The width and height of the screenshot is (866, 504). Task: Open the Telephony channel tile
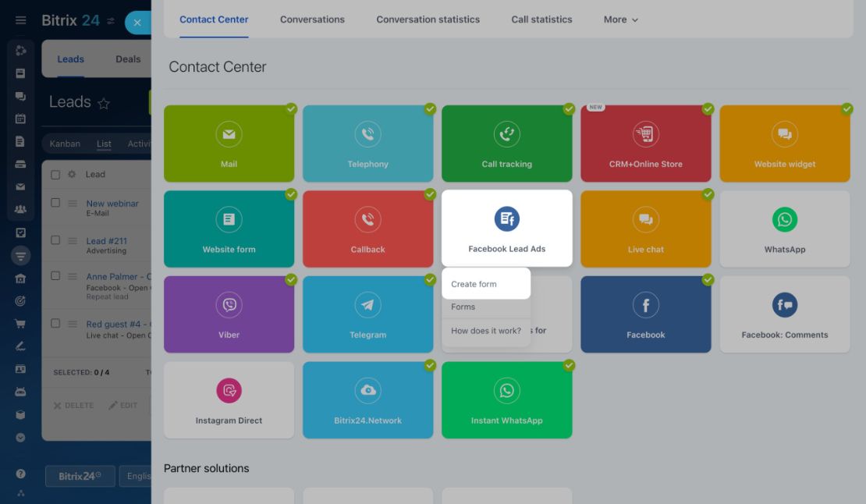pyautogui.click(x=367, y=144)
